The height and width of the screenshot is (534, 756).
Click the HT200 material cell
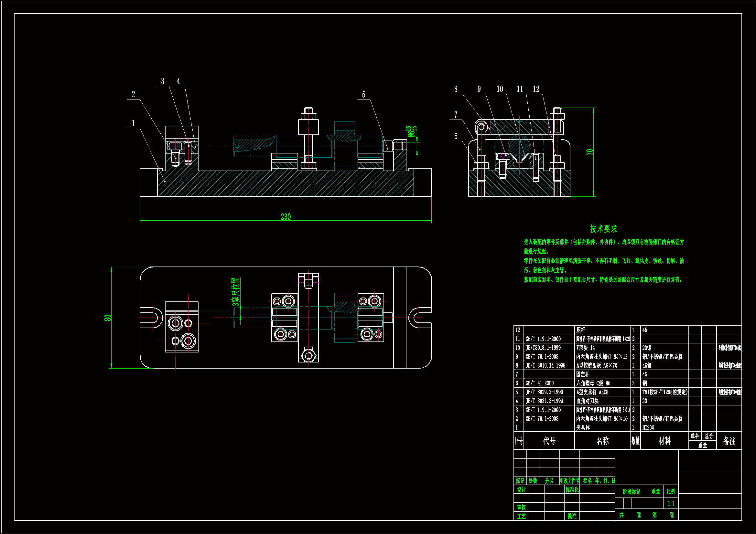click(648, 427)
